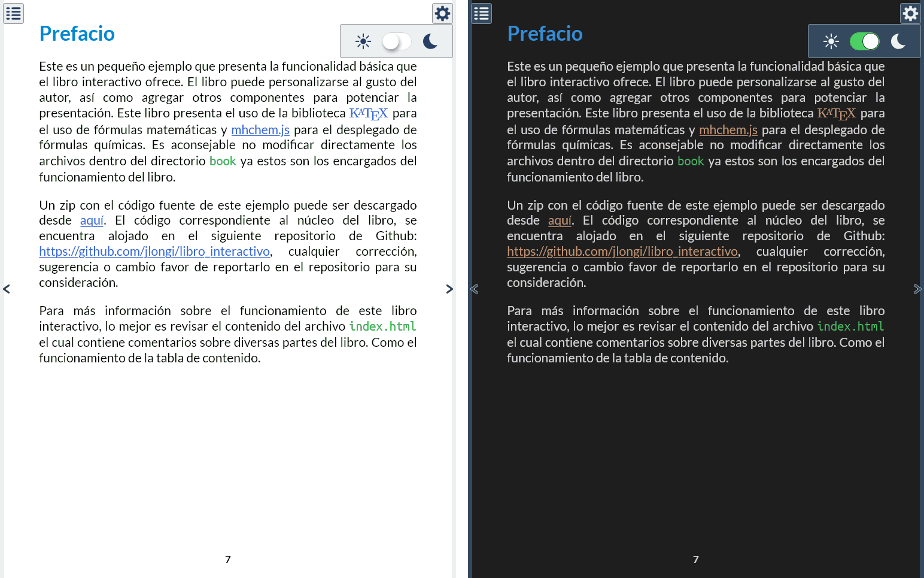Open table of contents in dark page
This screenshot has height=578, width=924.
[481, 13]
